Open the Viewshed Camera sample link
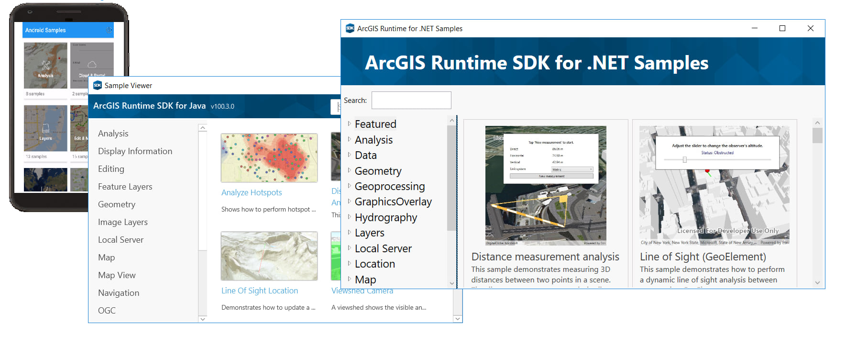 pos(362,291)
